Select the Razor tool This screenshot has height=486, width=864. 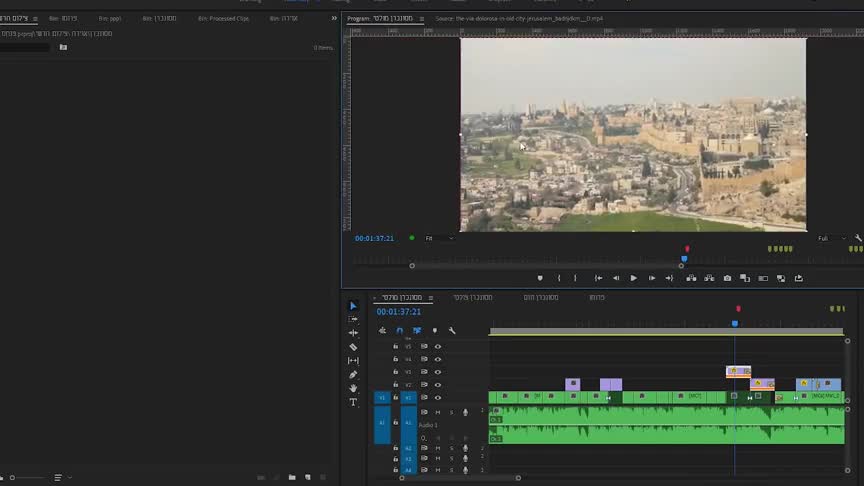click(x=353, y=347)
